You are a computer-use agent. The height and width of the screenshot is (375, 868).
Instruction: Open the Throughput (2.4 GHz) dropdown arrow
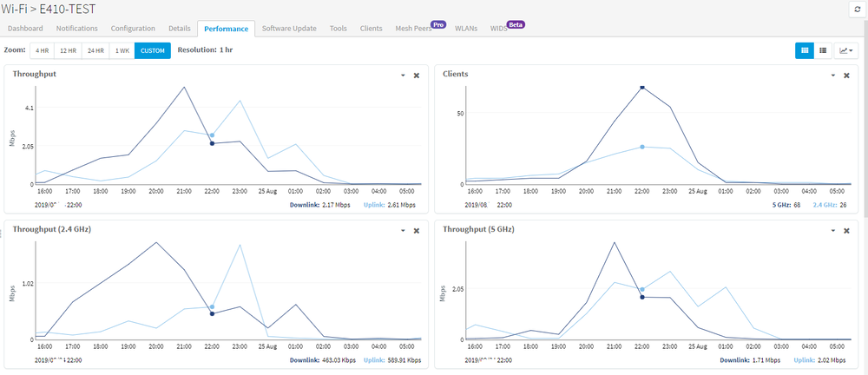pos(403,230)
